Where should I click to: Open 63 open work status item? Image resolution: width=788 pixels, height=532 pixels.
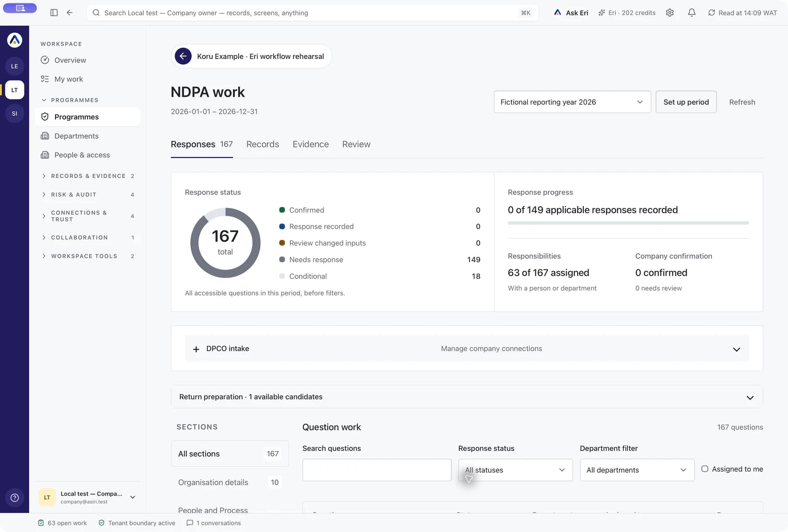click(62, 523)
